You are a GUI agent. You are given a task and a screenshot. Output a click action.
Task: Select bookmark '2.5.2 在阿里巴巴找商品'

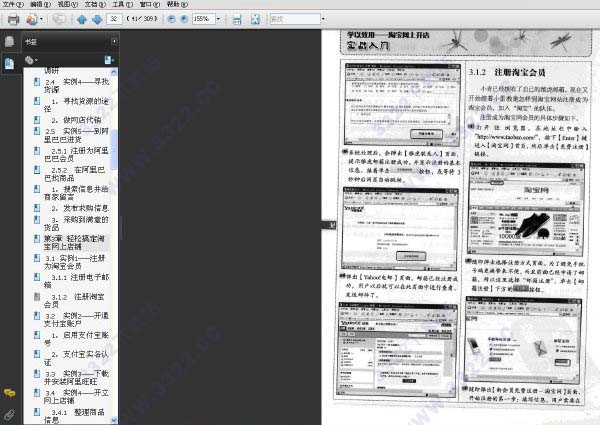coord(75,174)
